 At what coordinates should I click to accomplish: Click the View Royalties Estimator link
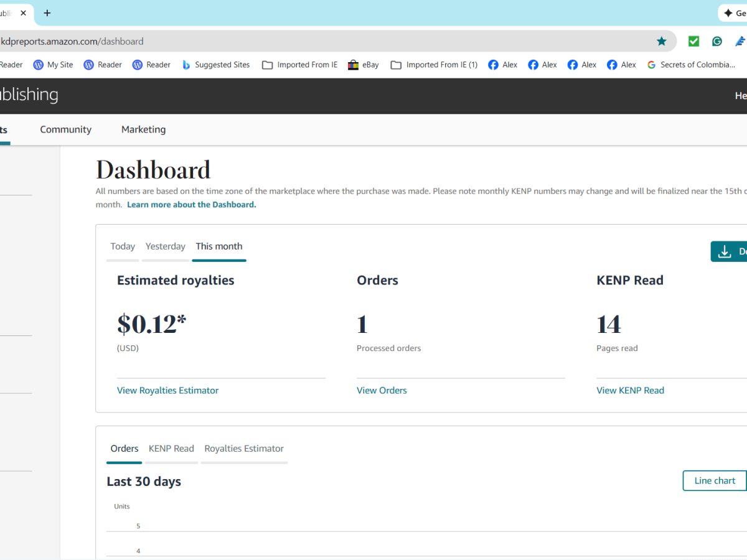[x=167, y=391]
